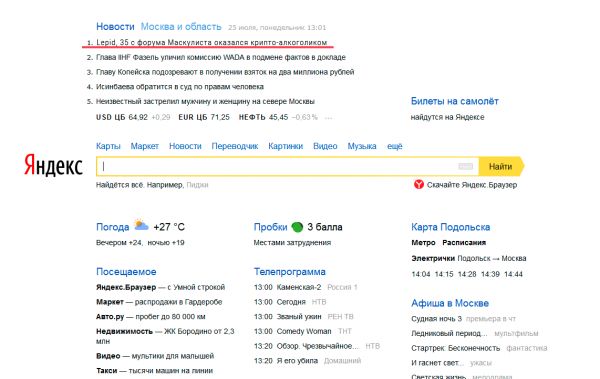Screen dimensions: 600x379
Task: Open news about Главу Копейска
Action: tap(225, 72)
